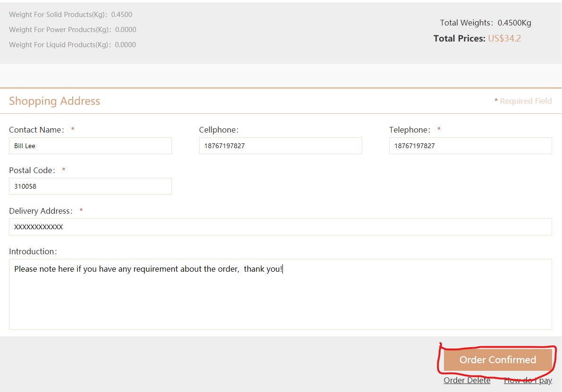Click the Order Confirmed button

[x=497, y=360]
